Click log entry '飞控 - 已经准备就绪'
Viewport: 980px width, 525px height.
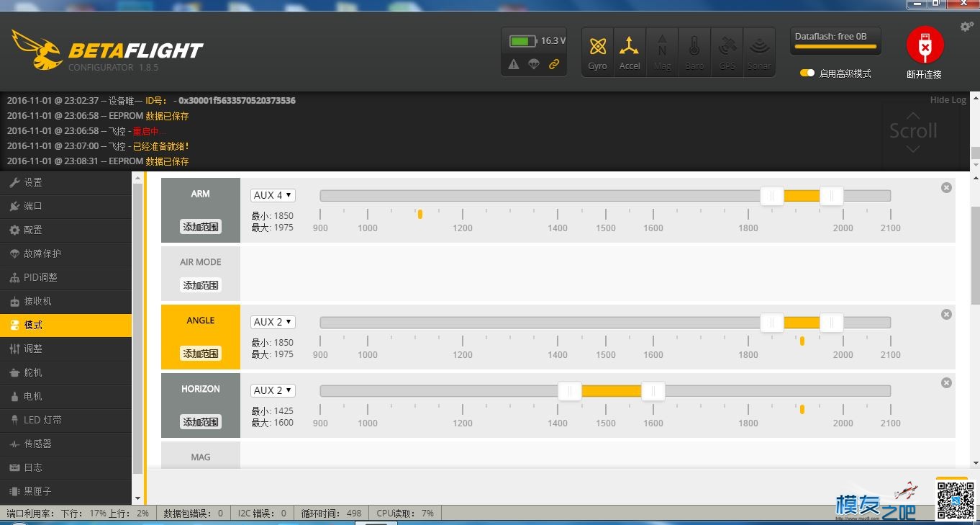98,146
